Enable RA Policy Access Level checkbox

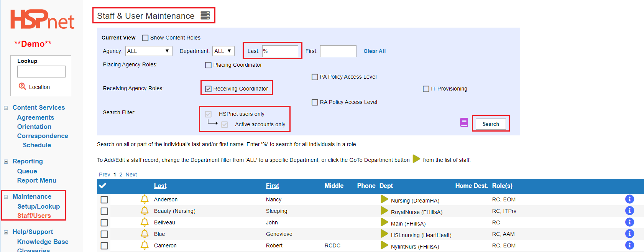(315, 102)
